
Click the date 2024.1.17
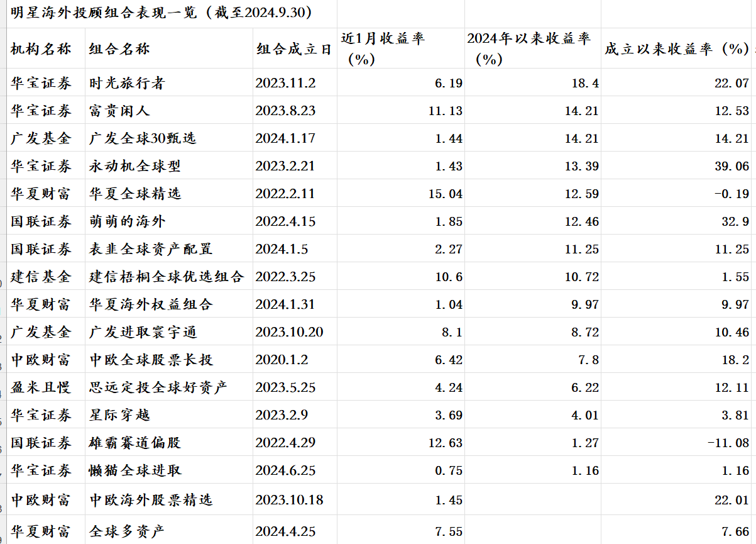pyautogui.click(x=285, y=138)
